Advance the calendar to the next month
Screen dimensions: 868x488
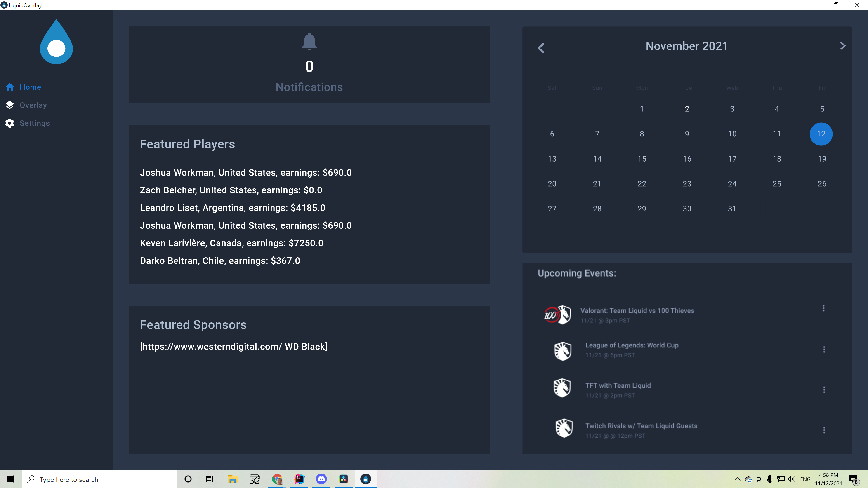coord(842,46)
